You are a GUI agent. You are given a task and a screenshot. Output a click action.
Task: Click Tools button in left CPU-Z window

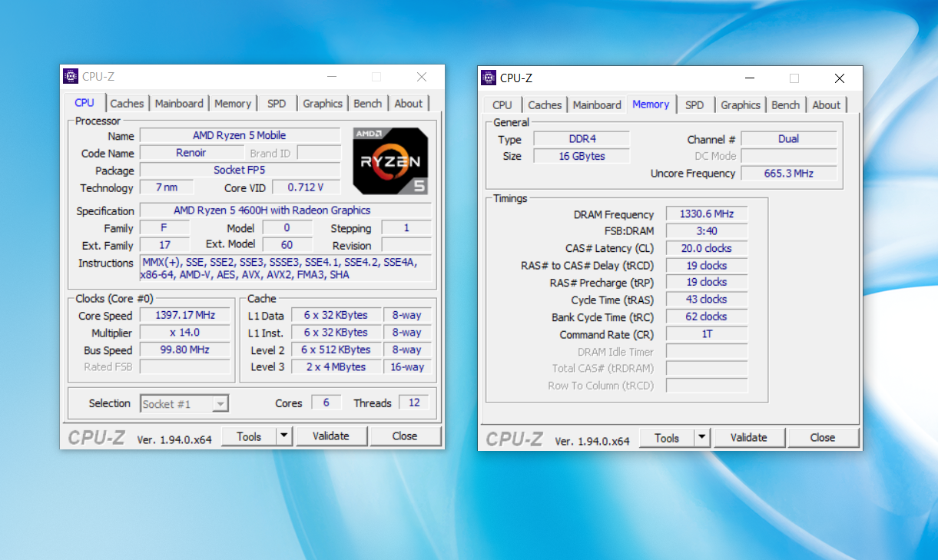click(249, 436)
